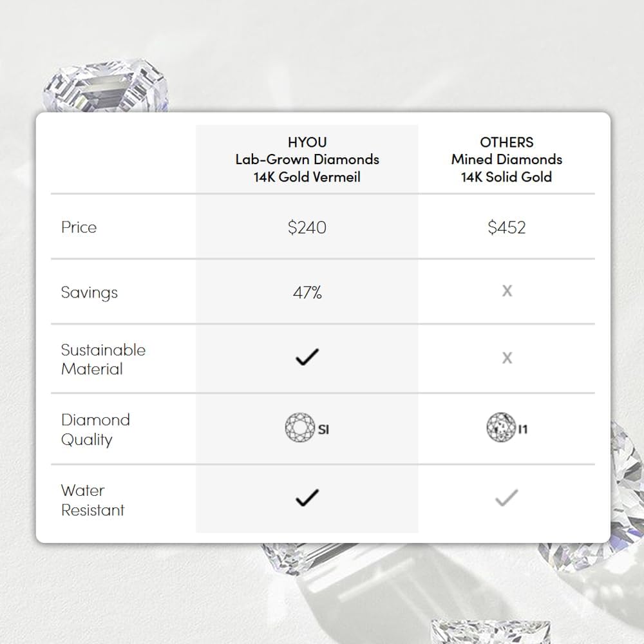Select the OTHERS Mined Diamonds column header
The height and width of the screenshot is (644, 644).
coord(506,159)
